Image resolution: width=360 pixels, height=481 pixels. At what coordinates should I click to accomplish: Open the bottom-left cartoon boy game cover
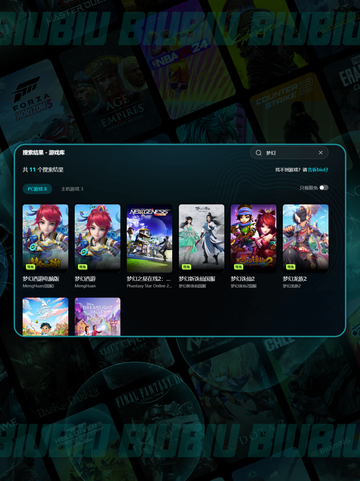[x=45, y=316]
